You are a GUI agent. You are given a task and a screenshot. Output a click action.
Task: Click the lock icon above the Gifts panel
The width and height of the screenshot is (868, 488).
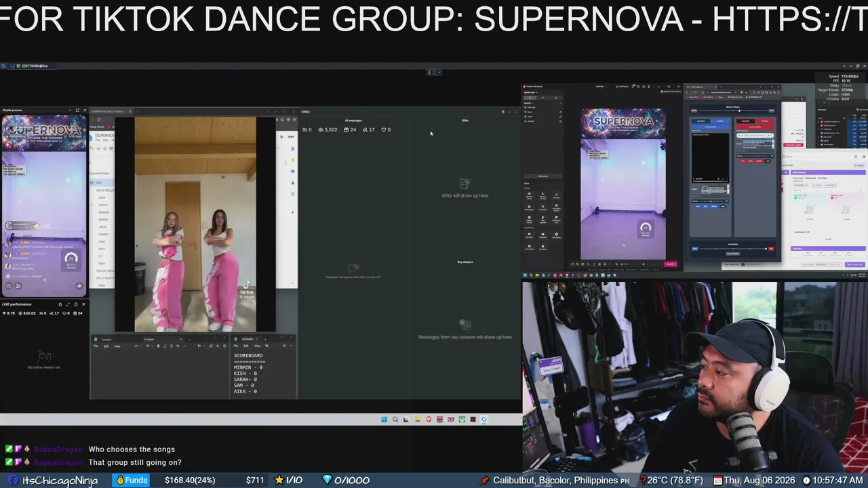pyautogui.click(x=503, y=112)
